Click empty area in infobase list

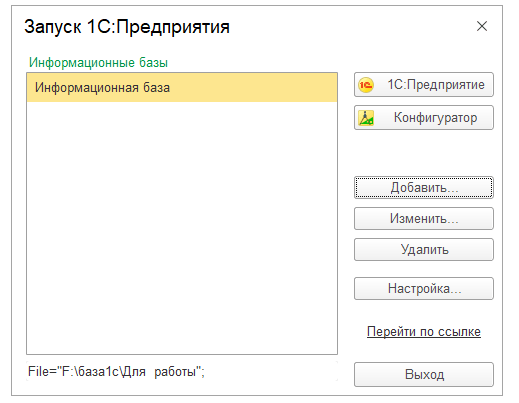tap(182, 227)
